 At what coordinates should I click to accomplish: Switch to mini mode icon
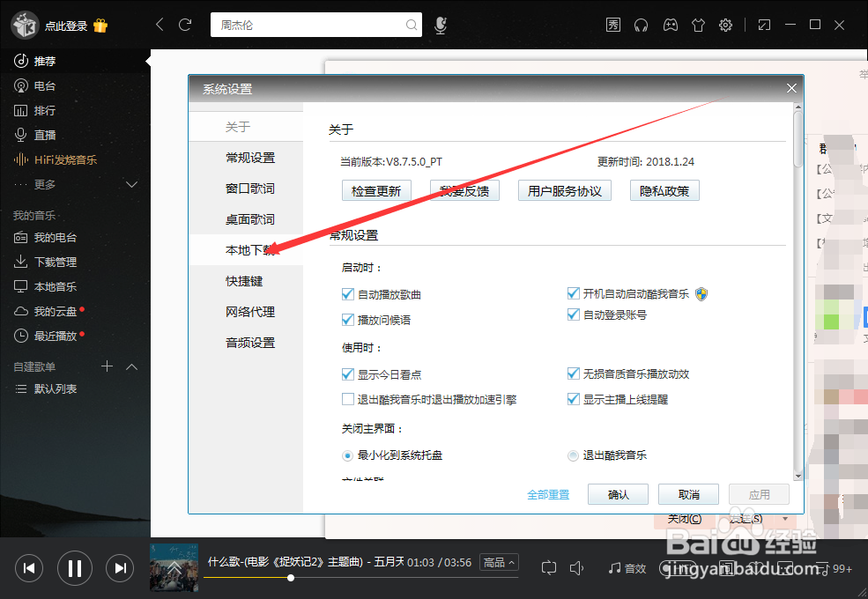[x=764, y=25]
